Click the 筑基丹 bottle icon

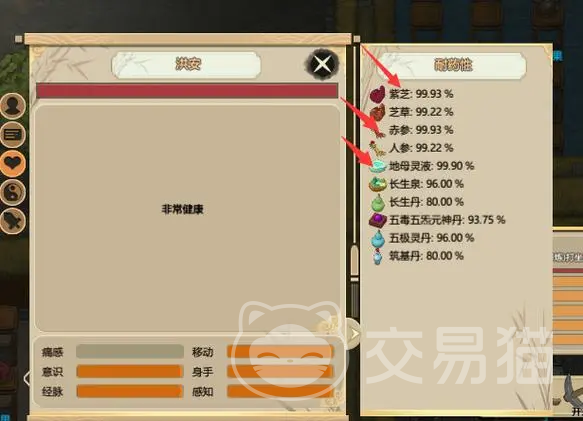(378, 256)
